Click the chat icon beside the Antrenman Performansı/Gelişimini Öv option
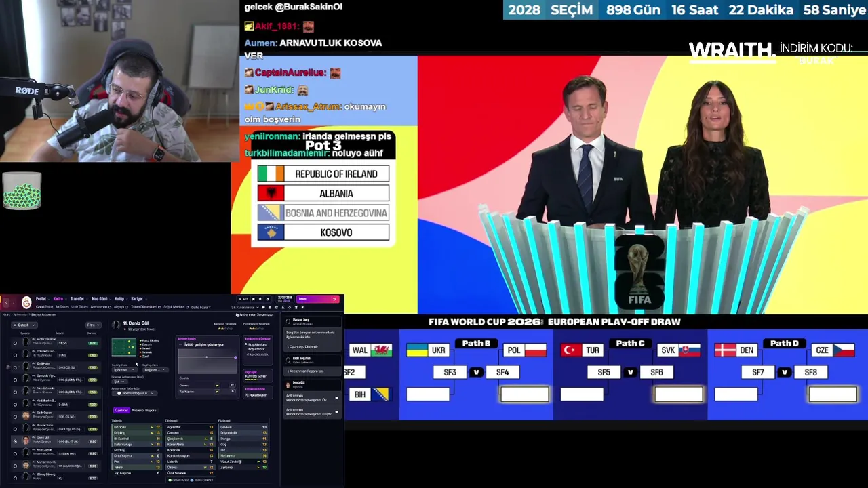This screenshot has width=868, height=488. pyautogui.click(x=337, y=398)
